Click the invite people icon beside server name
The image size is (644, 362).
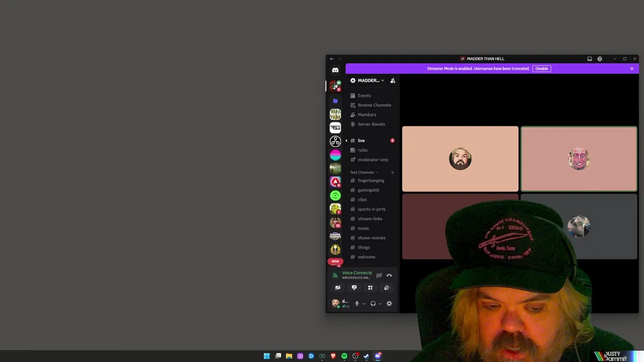tap(393, 80)
